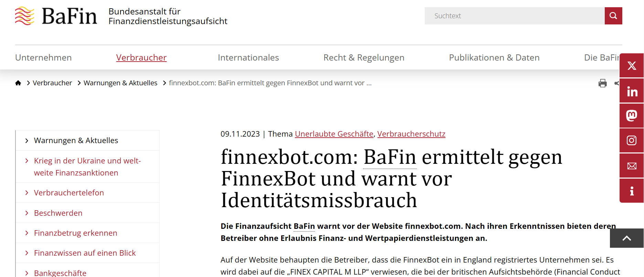The image size is (644, 277).
Task: Open Finanzwissen auf einen Blick link
Action: 85,253
